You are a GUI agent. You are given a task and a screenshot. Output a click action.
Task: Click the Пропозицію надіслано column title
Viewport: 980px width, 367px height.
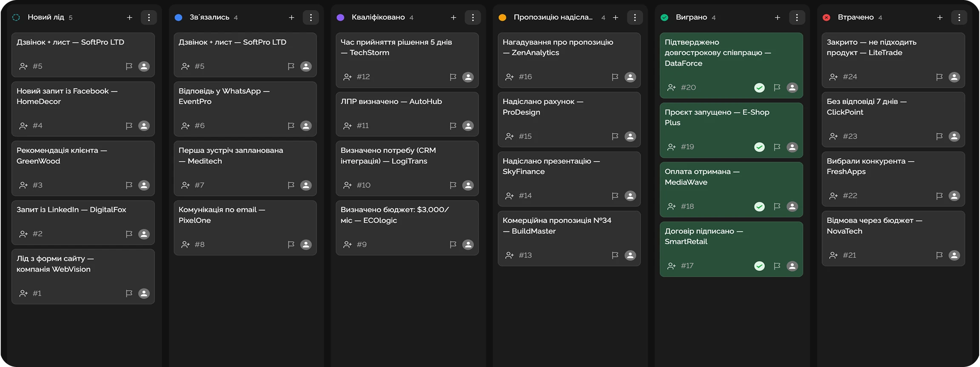coord(553,17)
